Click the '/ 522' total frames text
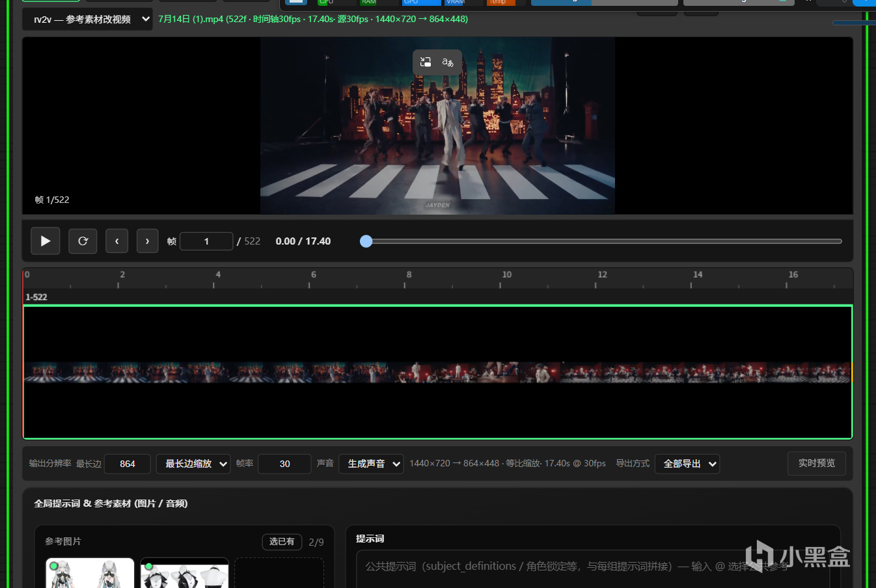This screenshot has width=876, height=588. click(249, 241)
